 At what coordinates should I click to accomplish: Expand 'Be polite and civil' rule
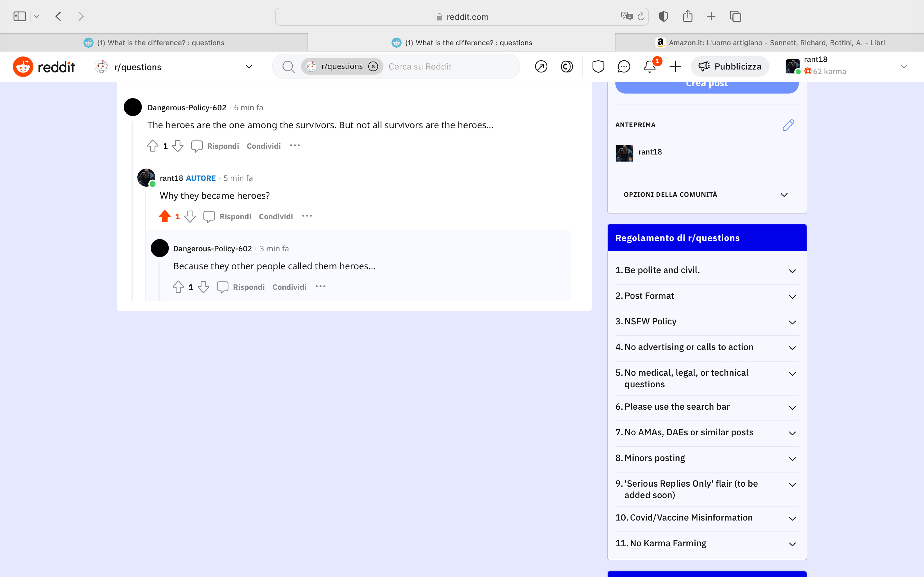(x=792, y=271)
